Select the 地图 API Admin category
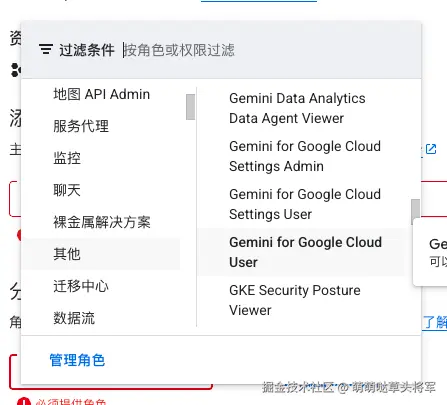 (x=101, y=94)
